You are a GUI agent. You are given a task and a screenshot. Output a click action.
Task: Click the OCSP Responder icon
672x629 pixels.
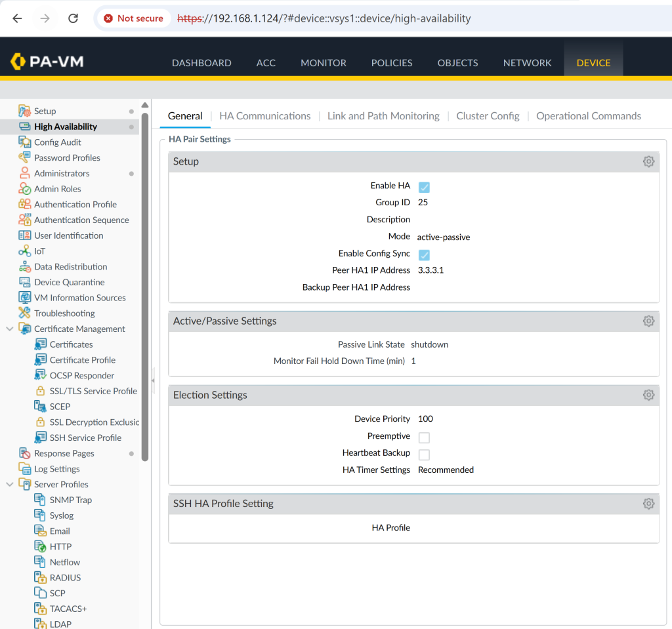coord(40,375)
